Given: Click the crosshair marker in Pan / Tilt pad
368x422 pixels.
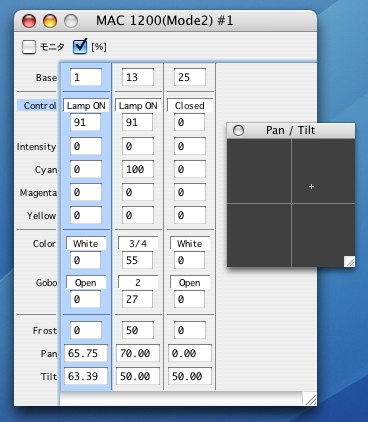Looking at the screenshot, I should (x=311, y=187).
